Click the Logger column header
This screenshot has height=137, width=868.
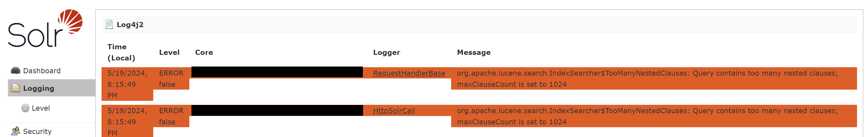point(386,52)
